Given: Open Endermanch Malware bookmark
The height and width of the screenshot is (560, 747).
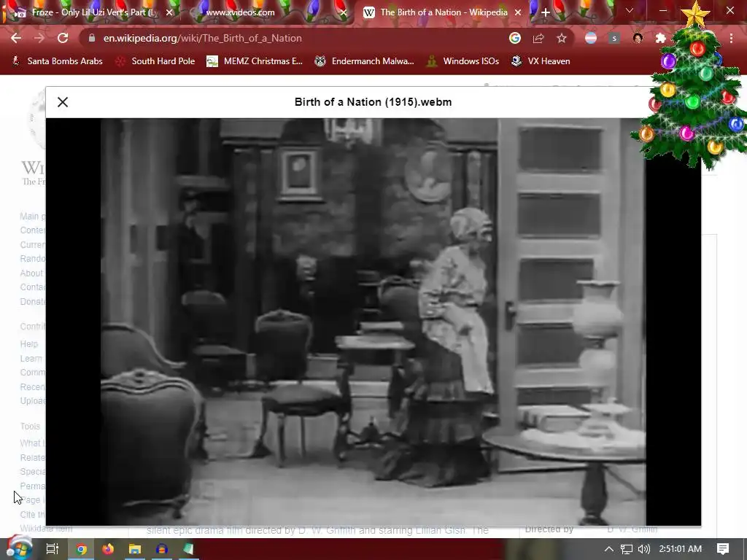Looking at the screenshot, I should coord(365,61).
